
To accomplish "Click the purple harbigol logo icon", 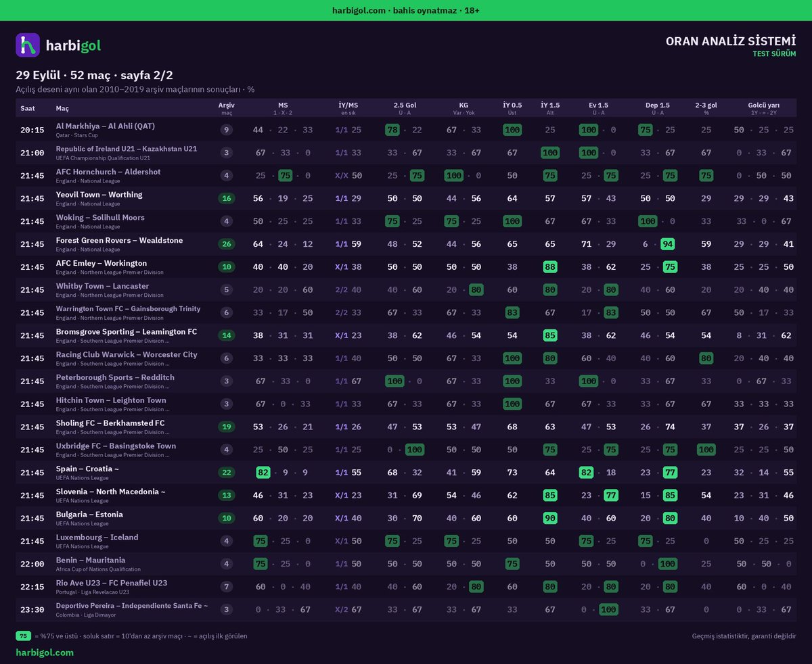I will (28, 45).
